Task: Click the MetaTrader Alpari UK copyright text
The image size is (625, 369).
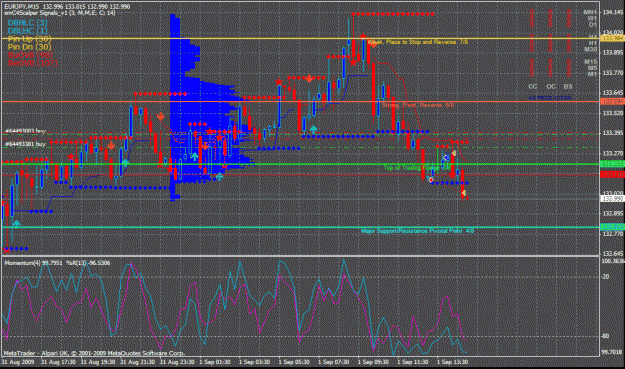Action: point(94,353)
